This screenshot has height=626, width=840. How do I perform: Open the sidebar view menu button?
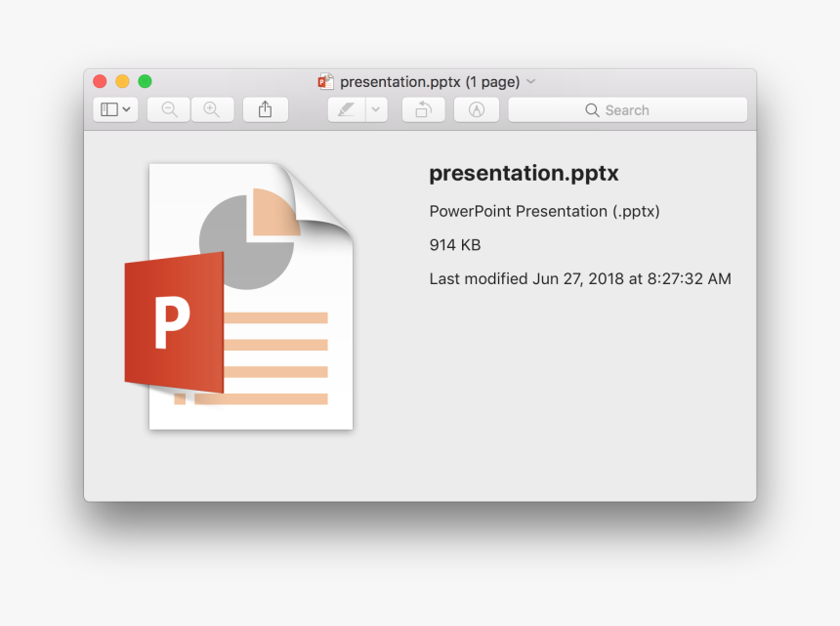115,109
